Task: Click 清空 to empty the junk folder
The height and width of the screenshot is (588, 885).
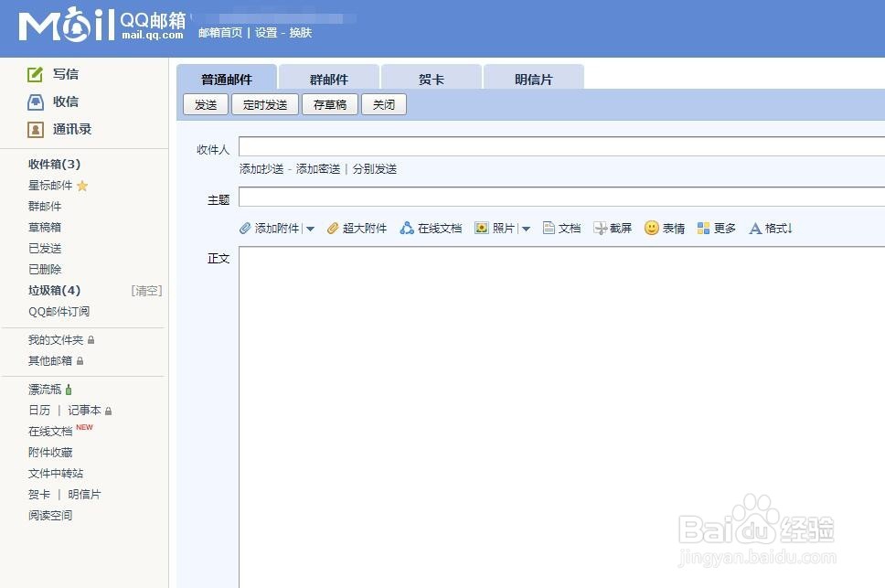Action: (146, 290)
